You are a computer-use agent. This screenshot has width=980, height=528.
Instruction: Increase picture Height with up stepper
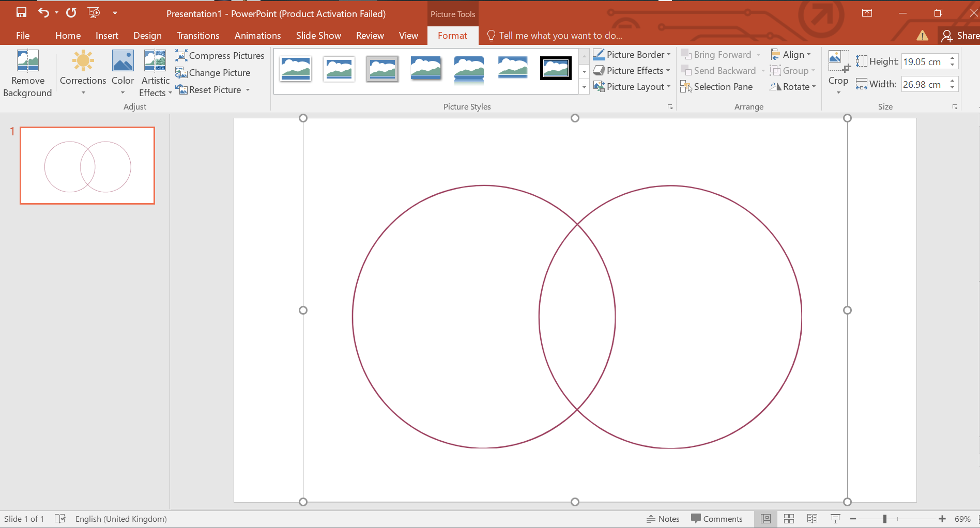(x=953, y=58)
